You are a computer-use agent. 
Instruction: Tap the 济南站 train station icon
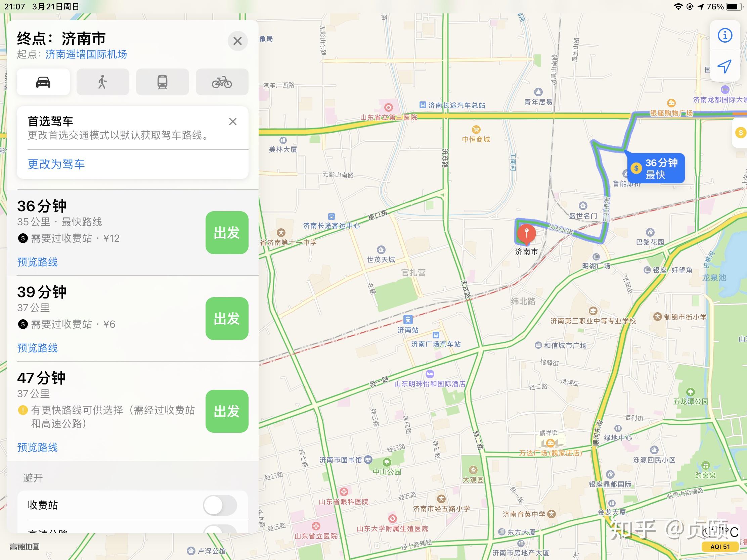pyautogui.click(x=408, y=319)
